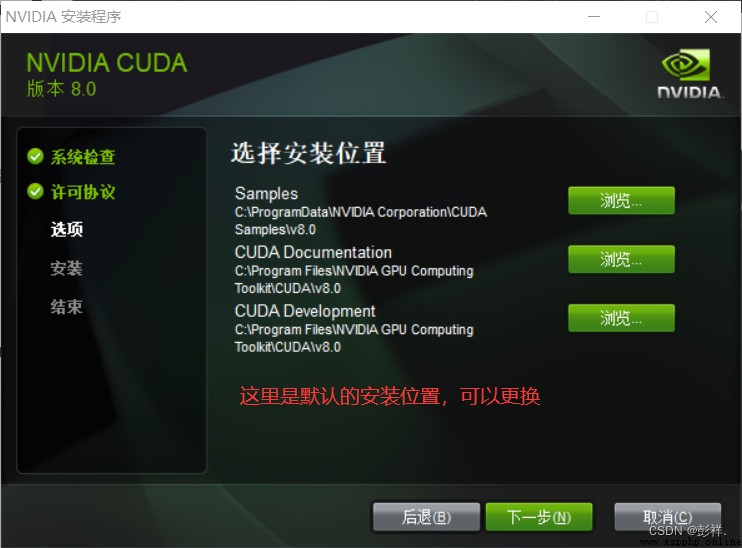The width and height of the screenshot is (742, 548).
Task: Browse for the Samples install location
Action: (621, 201)
